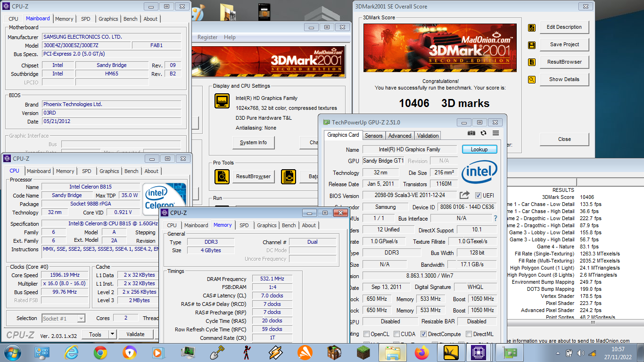644x362 pixels.
Task: Click the Device ID field 8086 0106
Action: tap(467, 207)
